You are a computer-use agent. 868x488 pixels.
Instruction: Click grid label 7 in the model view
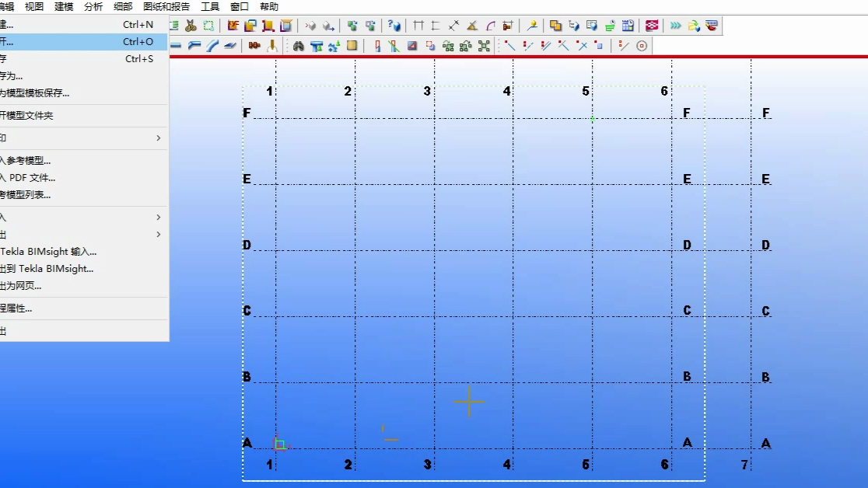click(x=744, y=465)
